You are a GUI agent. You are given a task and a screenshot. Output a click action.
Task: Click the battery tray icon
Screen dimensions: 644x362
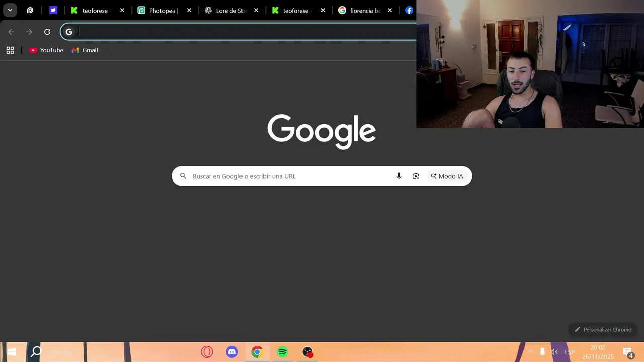pos(542,352)
